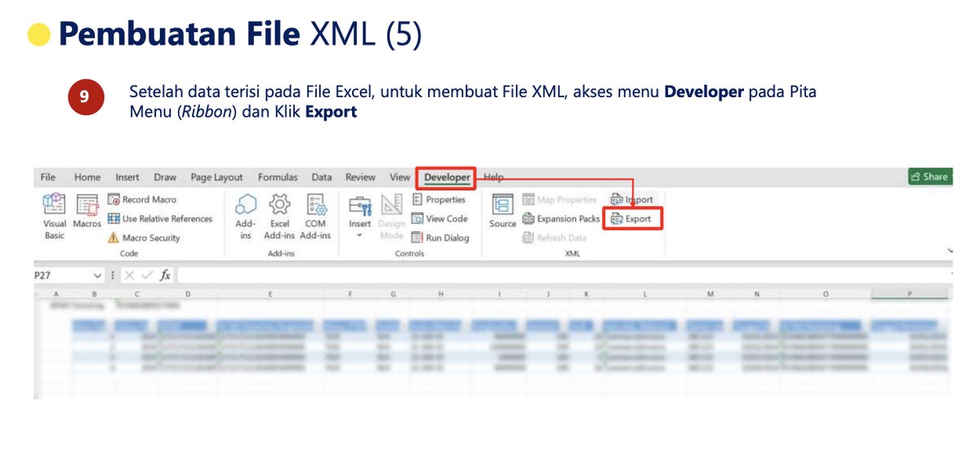The height and width of the screenshot is (464, 980).
Task: Open the Macros dialog
Action: pyautogui.click(x=87, y=211)
